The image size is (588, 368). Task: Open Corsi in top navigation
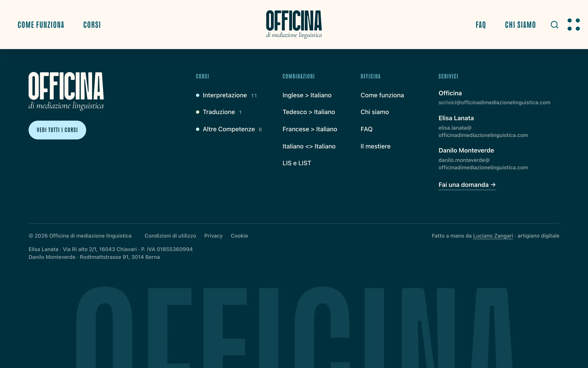click(x=92, y=25)
